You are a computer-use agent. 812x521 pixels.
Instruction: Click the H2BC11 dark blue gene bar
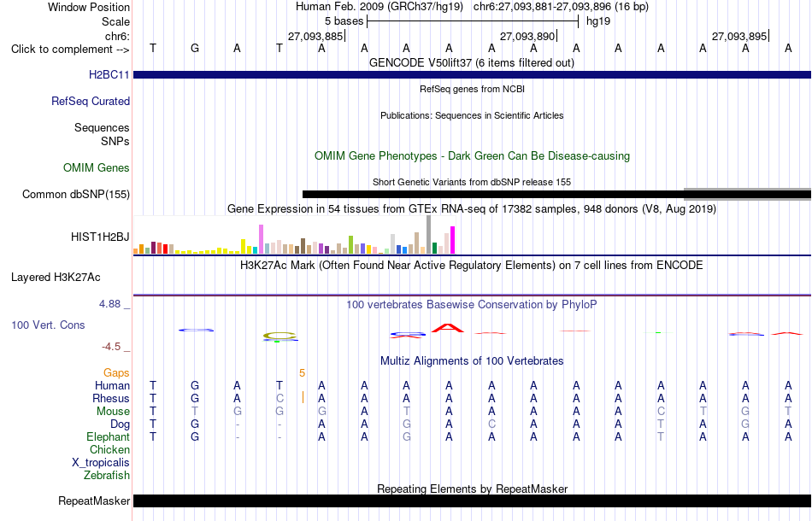pyautogui.click(x=472, y=74)
